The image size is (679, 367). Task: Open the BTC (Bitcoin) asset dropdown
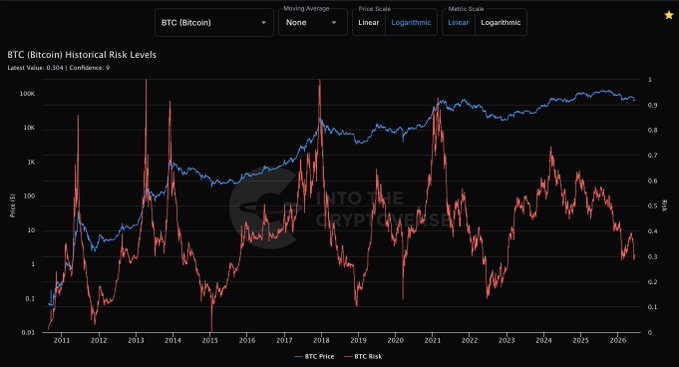click(x=214, y=23)
